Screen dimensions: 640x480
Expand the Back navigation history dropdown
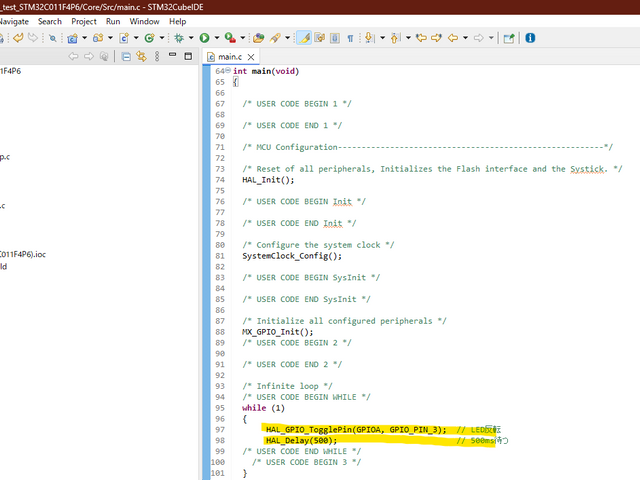[467, 38]
